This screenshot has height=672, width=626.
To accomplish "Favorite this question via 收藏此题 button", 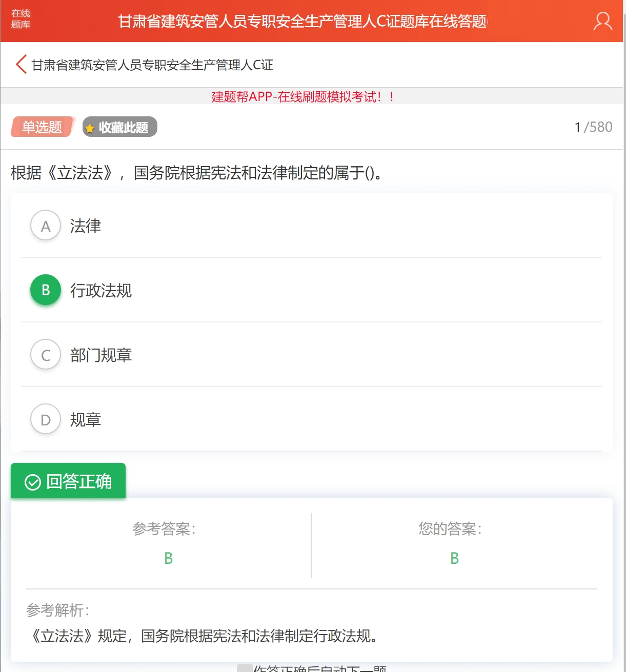I will [x=120, y=127].
